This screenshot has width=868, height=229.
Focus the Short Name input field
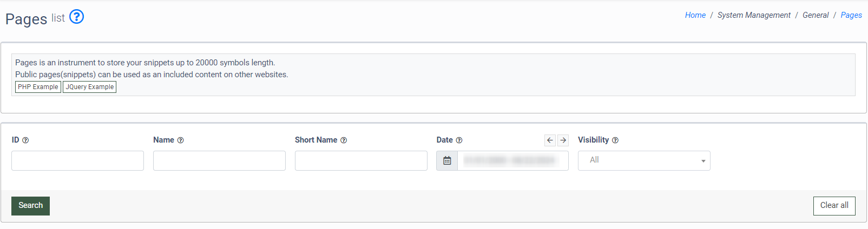tap(361, 161)
